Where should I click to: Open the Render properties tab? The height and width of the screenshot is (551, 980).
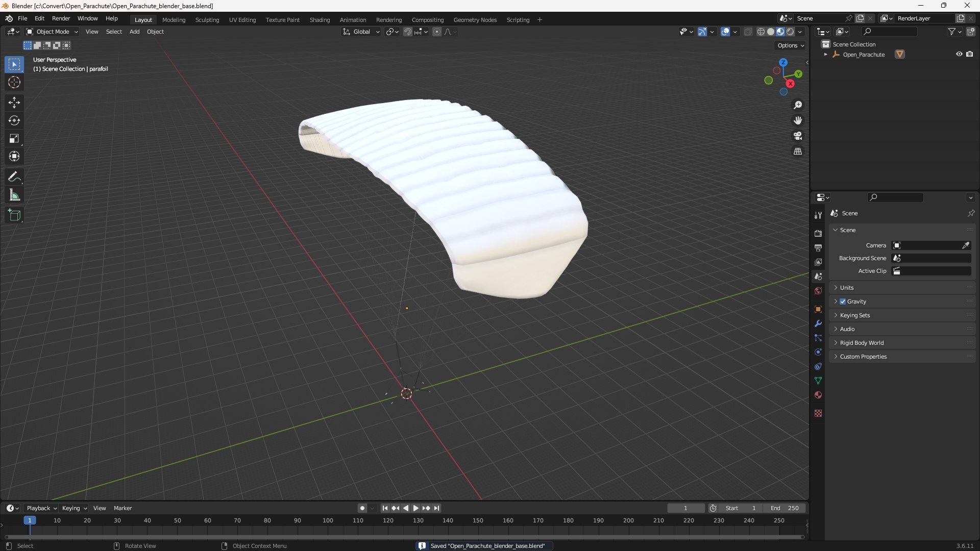pos(818,234)
